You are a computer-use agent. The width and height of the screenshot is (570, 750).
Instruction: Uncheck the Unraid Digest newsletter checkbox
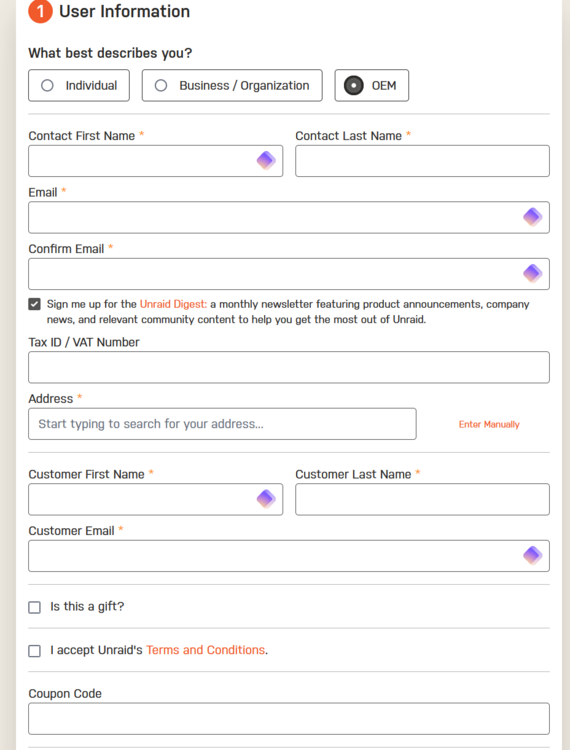[x=34, y=304]
